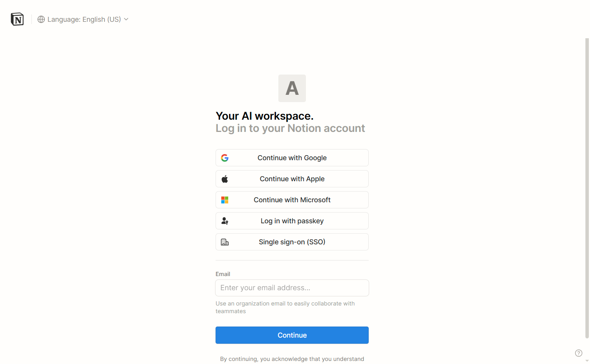Choose Log in with passkey
Image resolution: width=590 pixels, height=364 pixels.
(x=292, y=221)
